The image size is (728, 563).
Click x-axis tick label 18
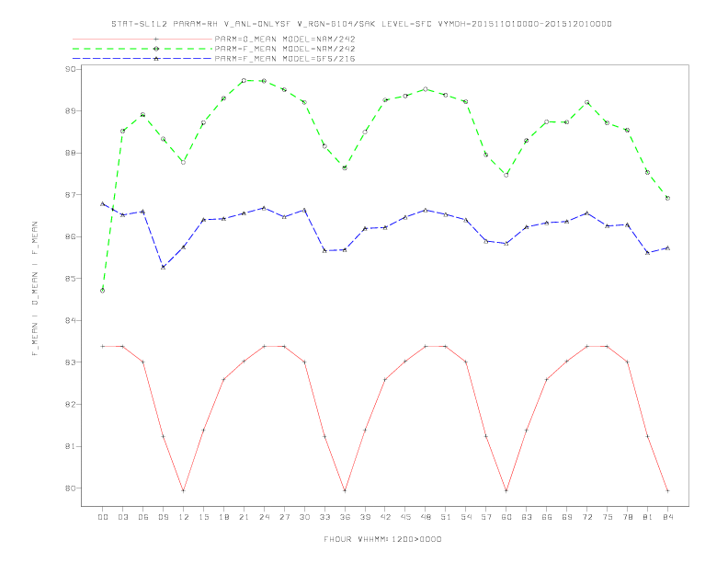tap(223, 517)
